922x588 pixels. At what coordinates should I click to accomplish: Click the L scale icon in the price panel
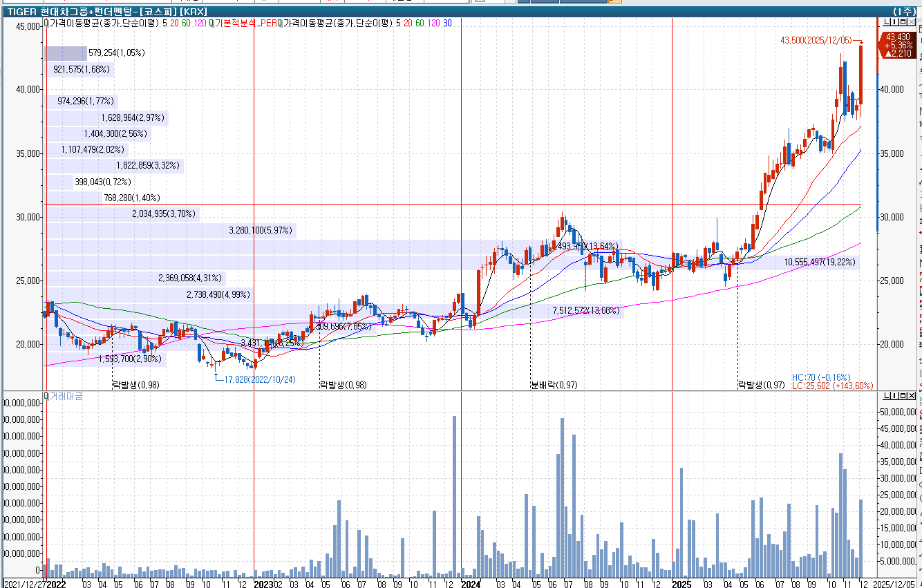coord(887,22)
